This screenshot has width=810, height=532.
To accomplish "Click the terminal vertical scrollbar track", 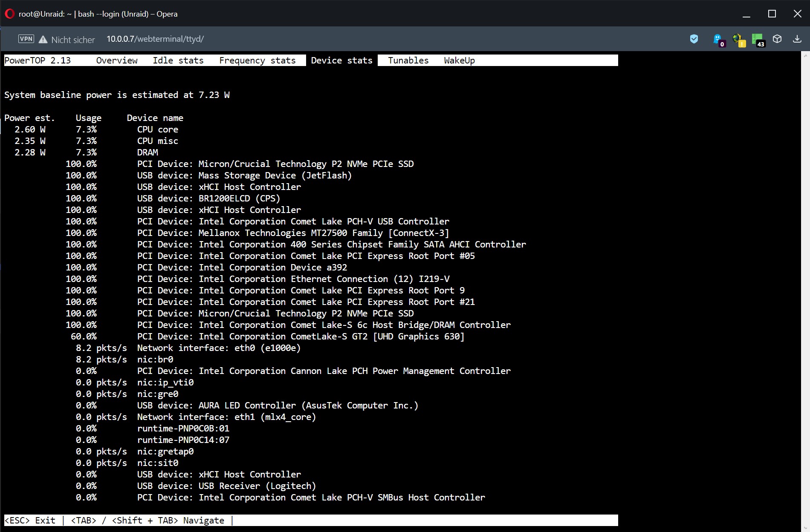I will click(805, 291).
